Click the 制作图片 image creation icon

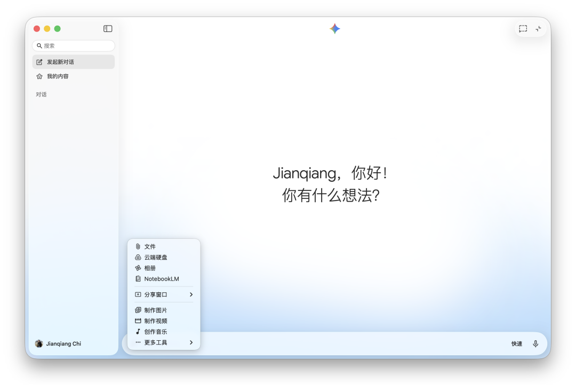(x=138, y=310)
